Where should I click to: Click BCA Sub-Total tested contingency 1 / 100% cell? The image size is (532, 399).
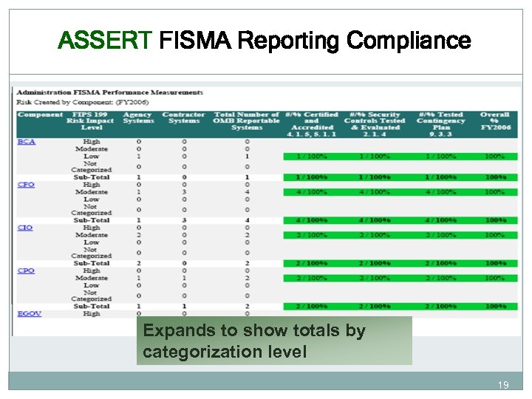[x=440, y=177]
